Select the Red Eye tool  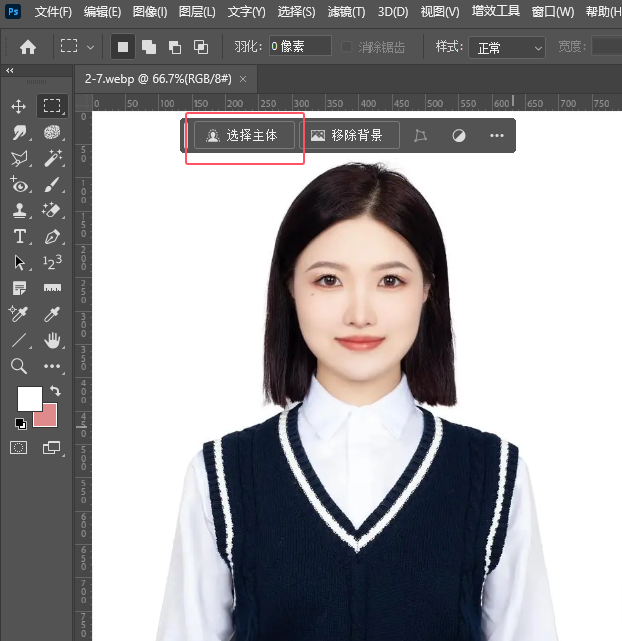19,185
